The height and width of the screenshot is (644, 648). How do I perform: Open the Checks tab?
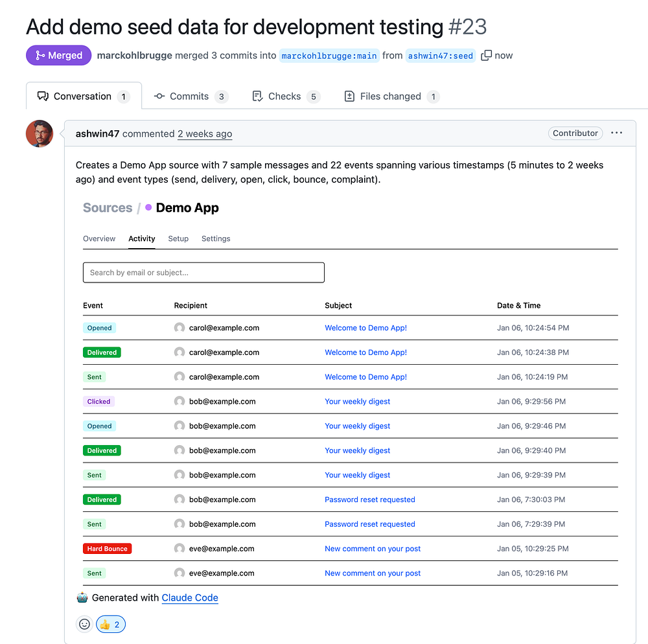285,97
